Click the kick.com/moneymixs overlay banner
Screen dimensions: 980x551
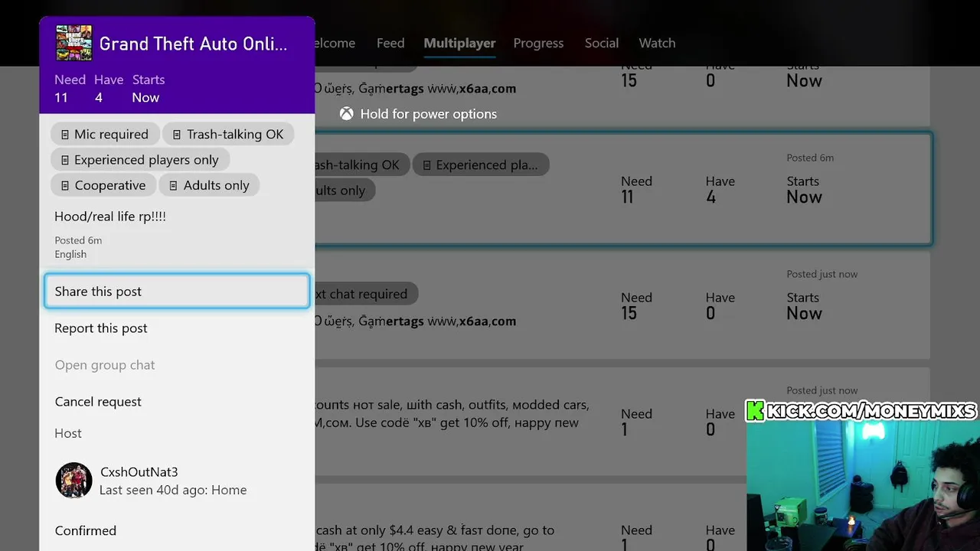point(861,411)
